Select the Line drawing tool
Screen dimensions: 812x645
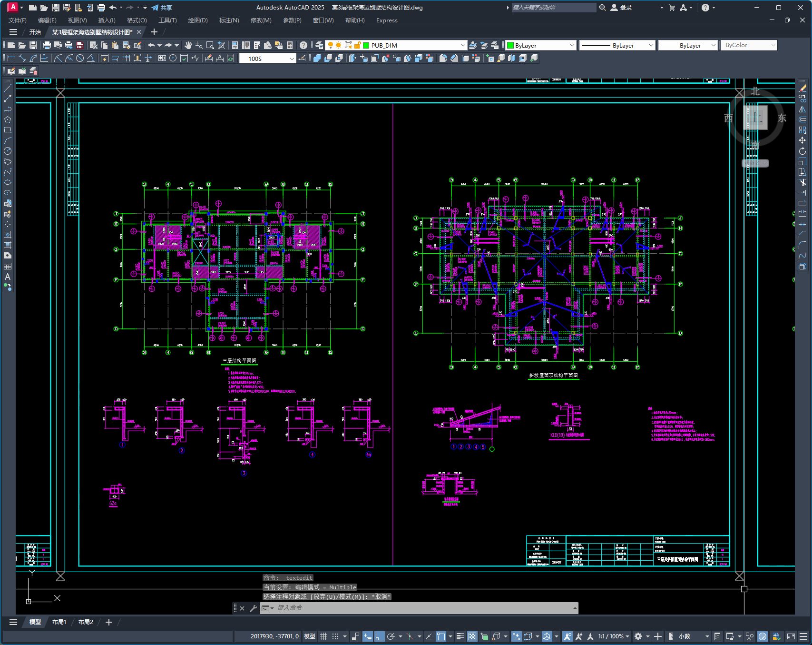pyautogui.click(x=8, y=88)
